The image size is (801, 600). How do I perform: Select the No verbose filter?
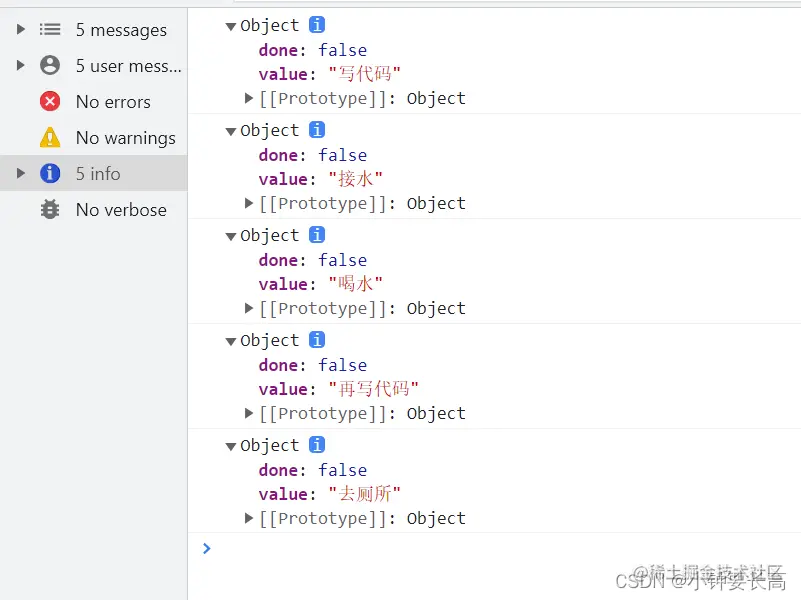(x=94, y=209)
